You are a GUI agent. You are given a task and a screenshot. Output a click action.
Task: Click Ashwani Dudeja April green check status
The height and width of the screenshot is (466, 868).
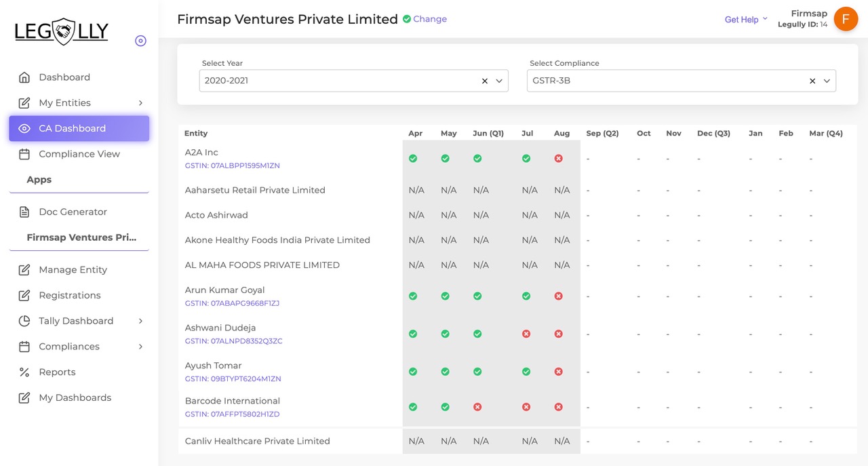pos(413,334)
